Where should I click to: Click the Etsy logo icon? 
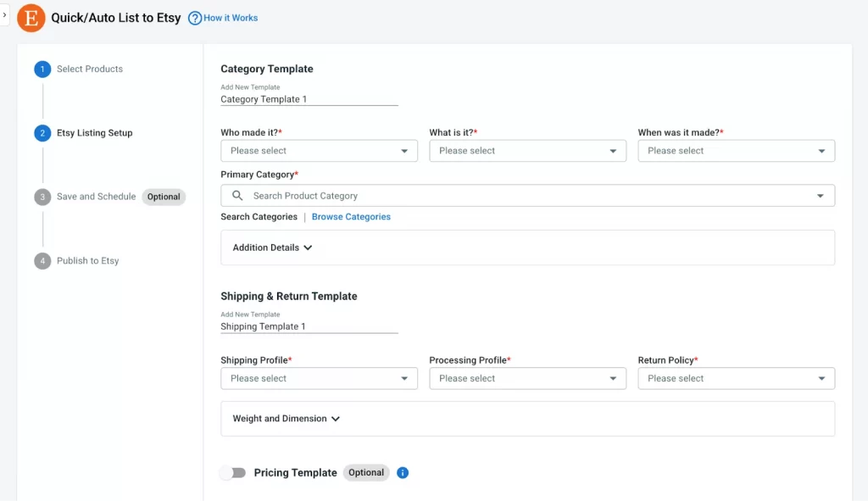31,18
